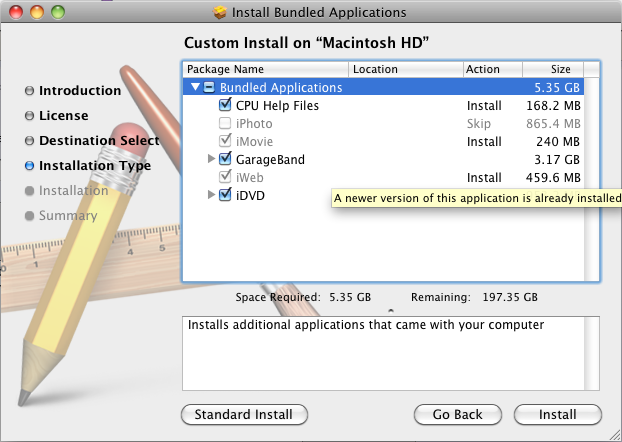Click the Size column header

tap(553, 69)
